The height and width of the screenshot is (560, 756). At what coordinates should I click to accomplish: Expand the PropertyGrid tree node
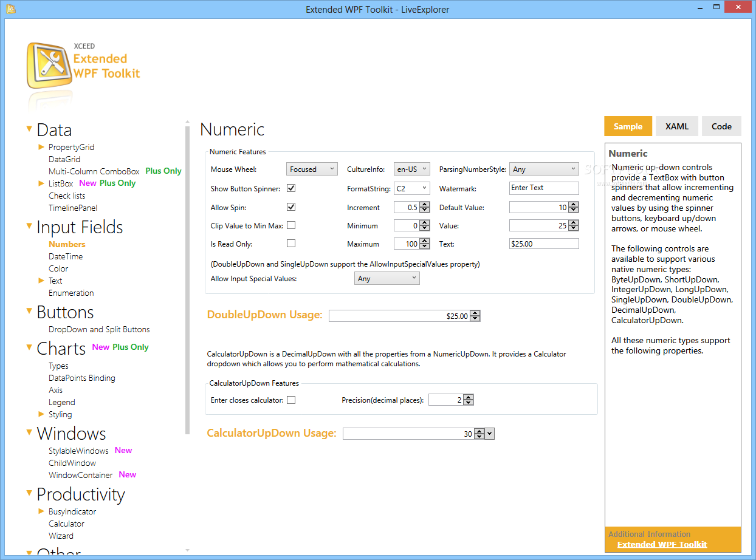pos(41,147)
